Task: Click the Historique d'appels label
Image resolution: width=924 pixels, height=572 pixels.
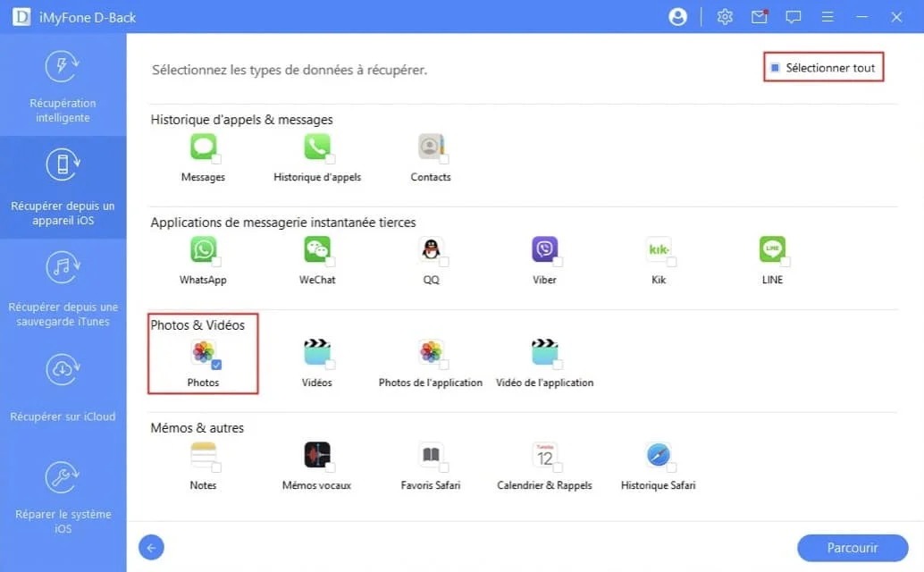Action: [317, 177]
